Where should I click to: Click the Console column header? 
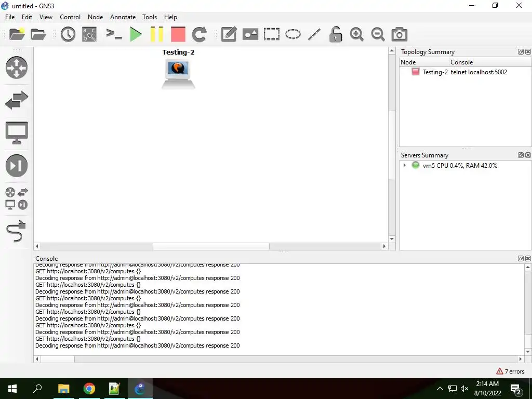[490, 62]
